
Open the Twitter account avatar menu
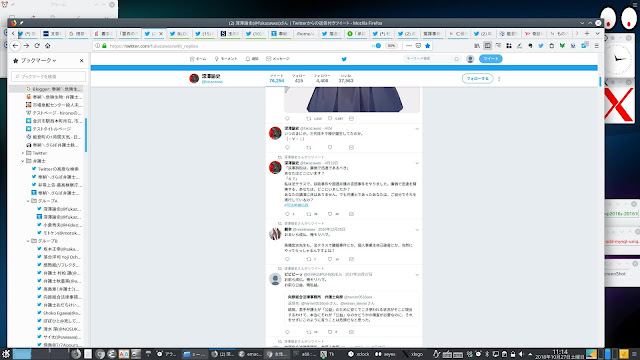470,59
